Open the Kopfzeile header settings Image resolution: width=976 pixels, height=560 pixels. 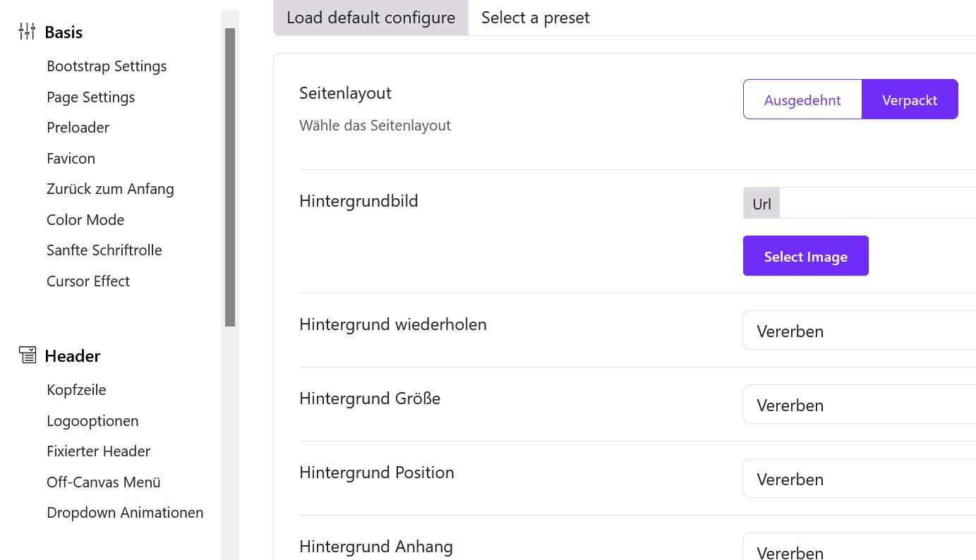(x=76, y=389)
